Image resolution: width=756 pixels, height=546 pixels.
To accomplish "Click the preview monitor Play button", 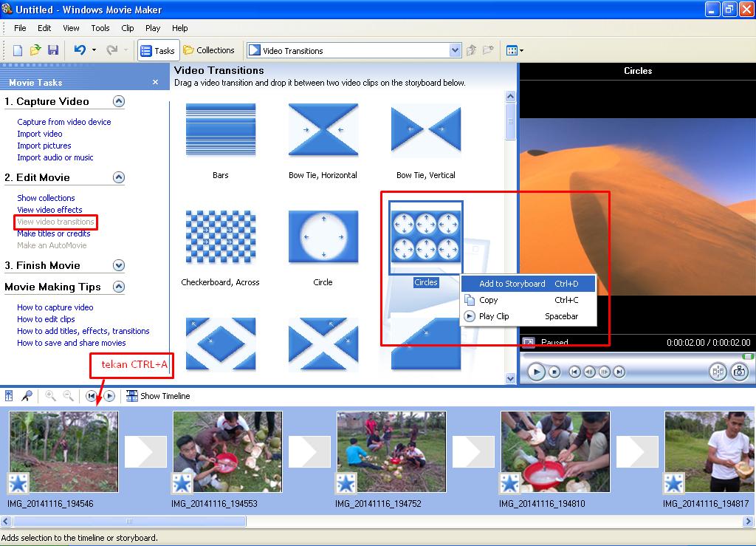I will tap(536, 372).
